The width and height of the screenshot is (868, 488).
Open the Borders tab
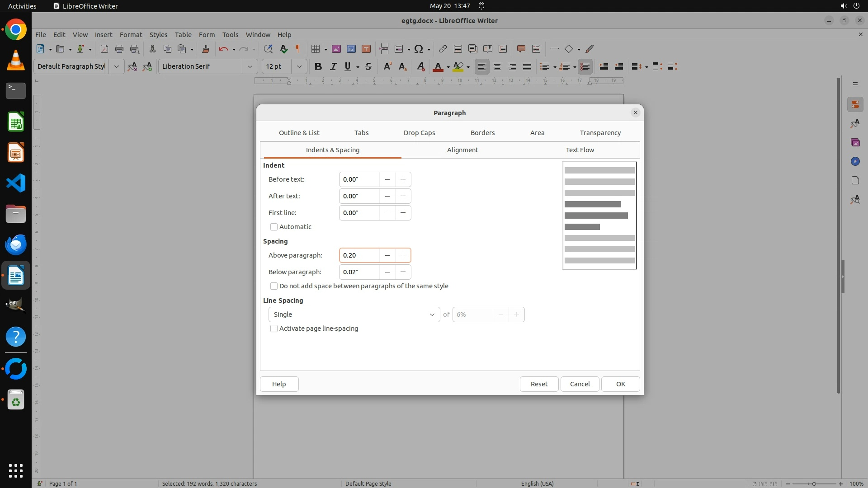click(482, 133)
